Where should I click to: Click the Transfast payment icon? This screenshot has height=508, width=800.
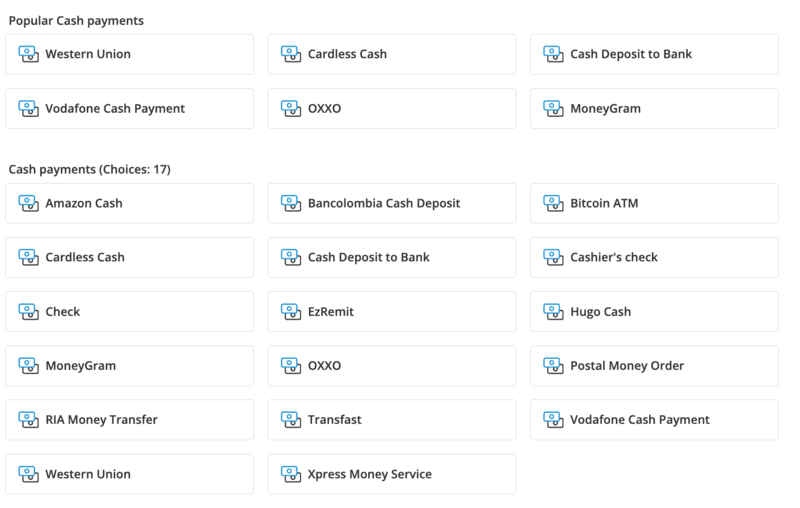tap(291, 420)
